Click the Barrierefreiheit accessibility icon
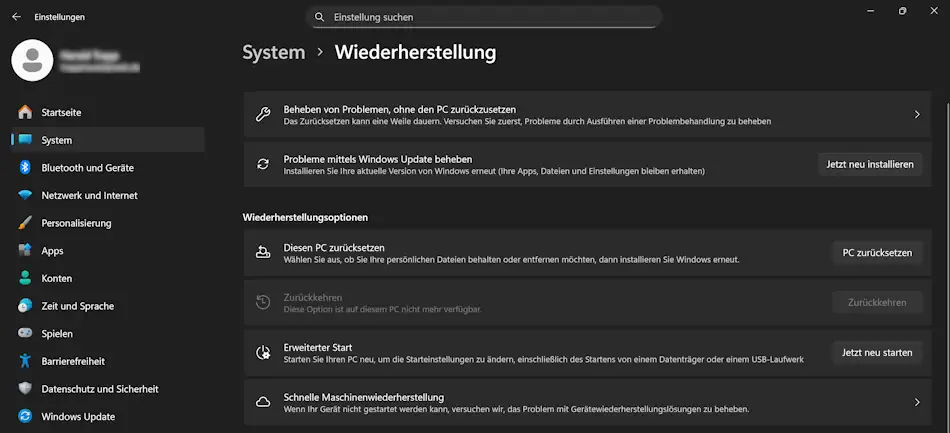The image size is (950, 433). coord(25,361)
